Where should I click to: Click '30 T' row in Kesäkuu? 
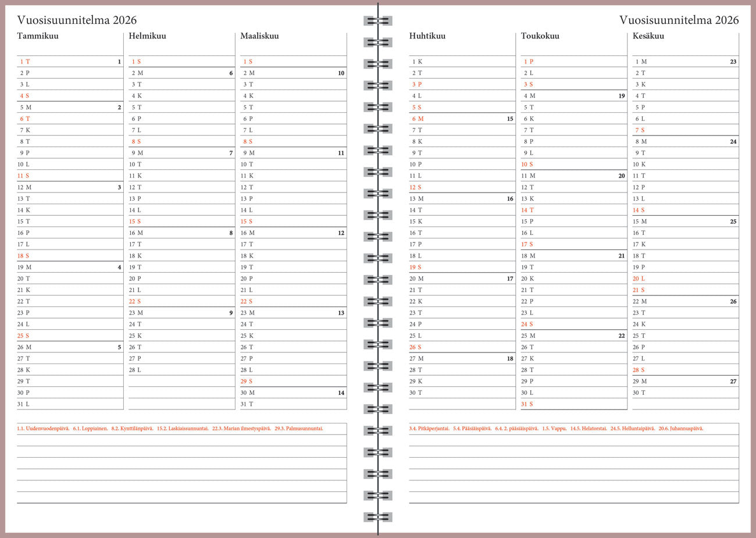pyautogui.click(x=686, y=393)
